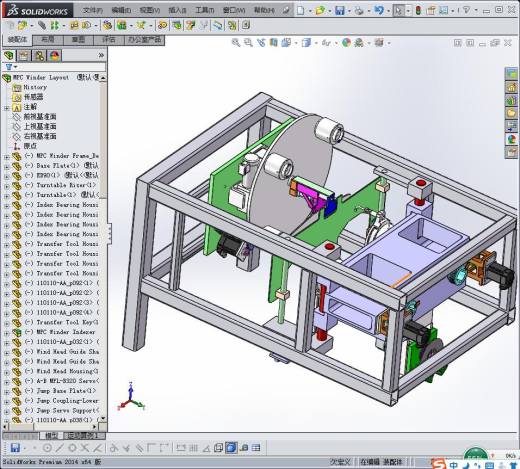Click the Open file folder icon
Screen dimensions: 520x469
coord(320,10)
